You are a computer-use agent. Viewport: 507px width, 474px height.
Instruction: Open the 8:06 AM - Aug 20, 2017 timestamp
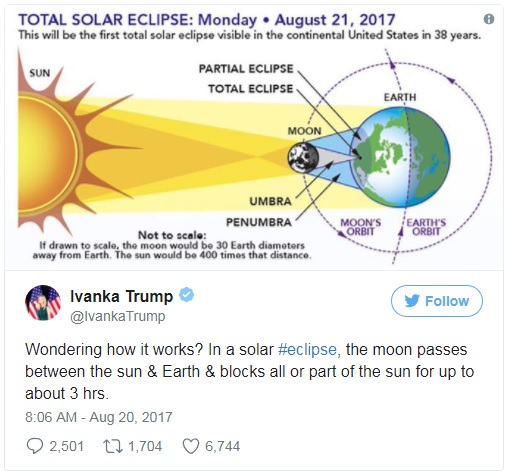(99, 417)
